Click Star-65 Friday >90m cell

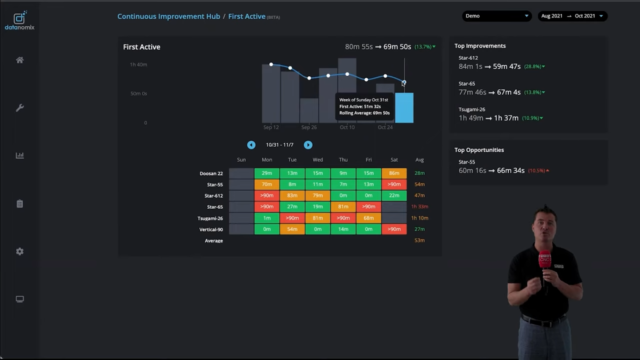(x=369, y=207)
